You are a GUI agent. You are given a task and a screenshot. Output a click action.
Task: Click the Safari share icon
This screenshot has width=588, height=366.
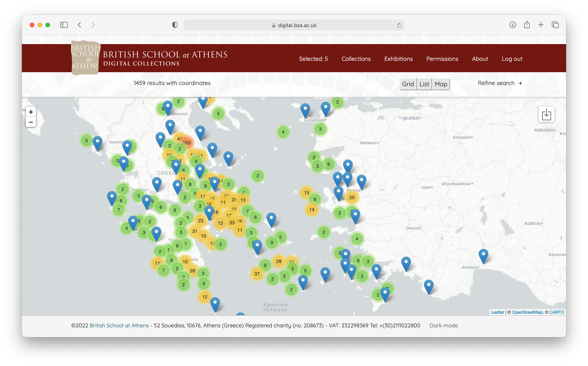coord(527,25)
